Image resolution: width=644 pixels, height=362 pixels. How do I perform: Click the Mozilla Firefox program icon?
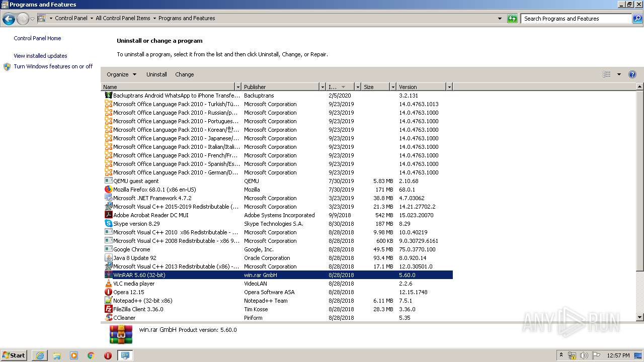(x=108, y=190)
